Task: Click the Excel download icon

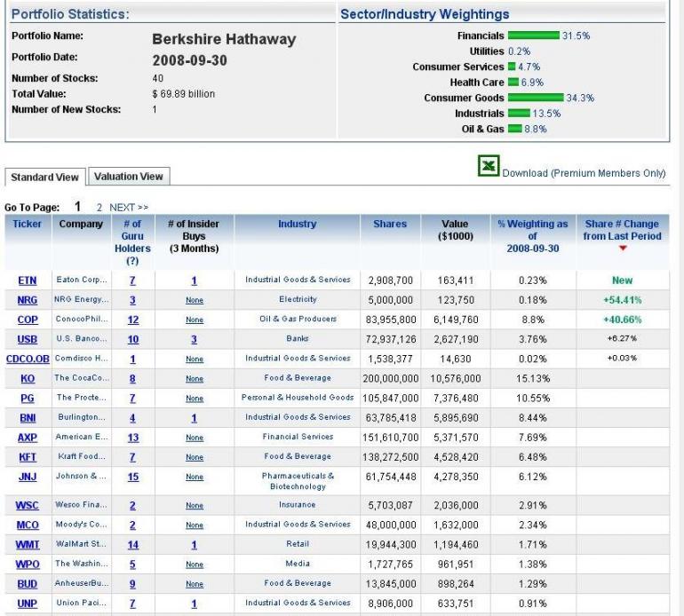Action: [x=489, y=166]
